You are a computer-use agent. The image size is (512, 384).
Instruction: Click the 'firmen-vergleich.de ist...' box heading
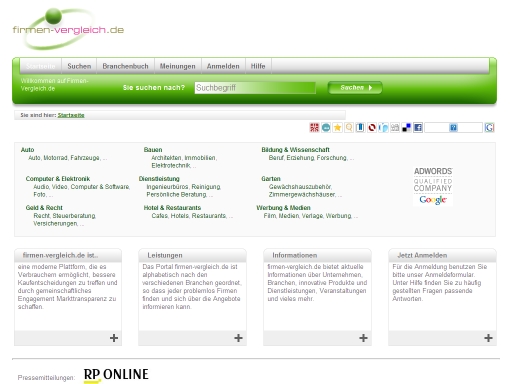(x=60, y=255)
